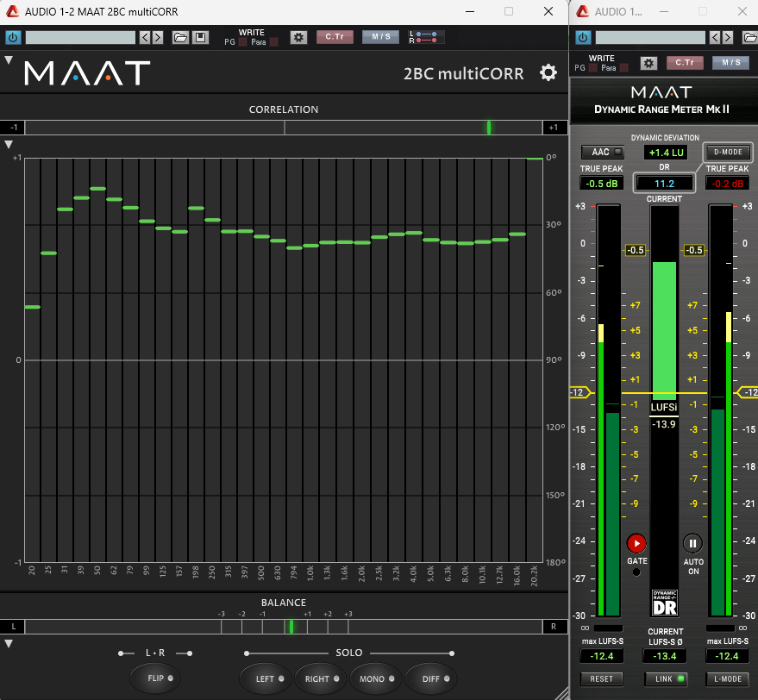Toggle the LINK button in DR Meter
Image resolution: width=758 pixels, height=700 pixels.
tap(665, 678)
